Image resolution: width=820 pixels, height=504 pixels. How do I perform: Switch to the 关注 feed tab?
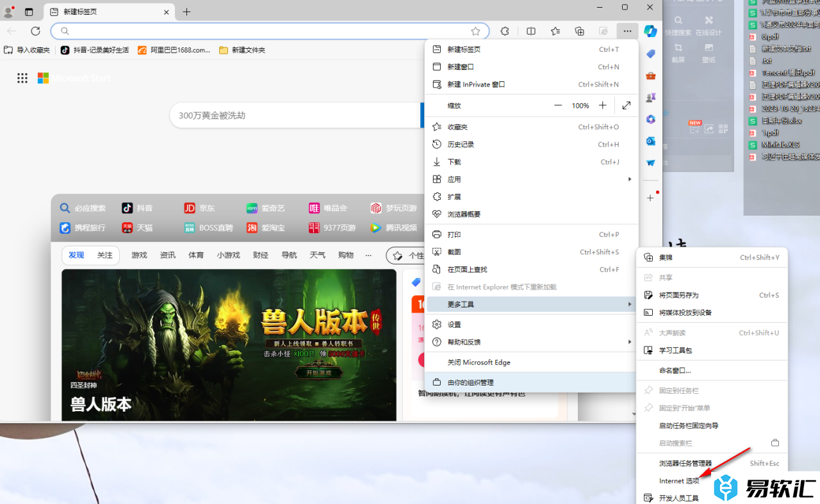tap(104, 255)
